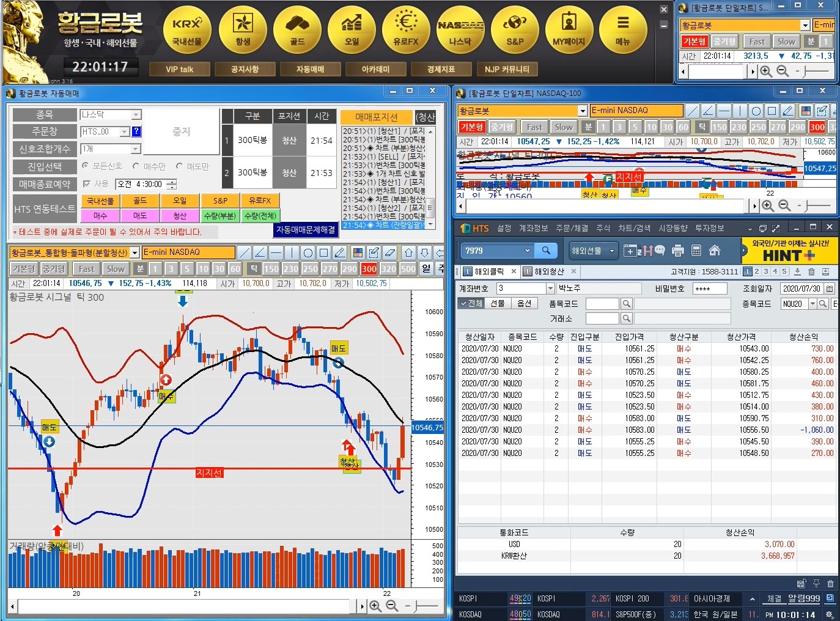Toggle the 옵션 filter in HTS
Screen dimensions: 840x621
click(524, 303)
